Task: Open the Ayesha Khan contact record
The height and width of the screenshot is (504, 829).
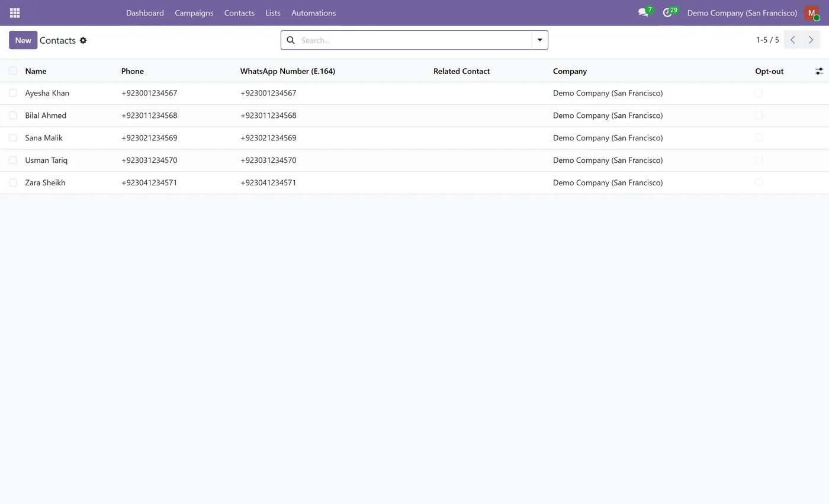Action: (x=47, y=93)
